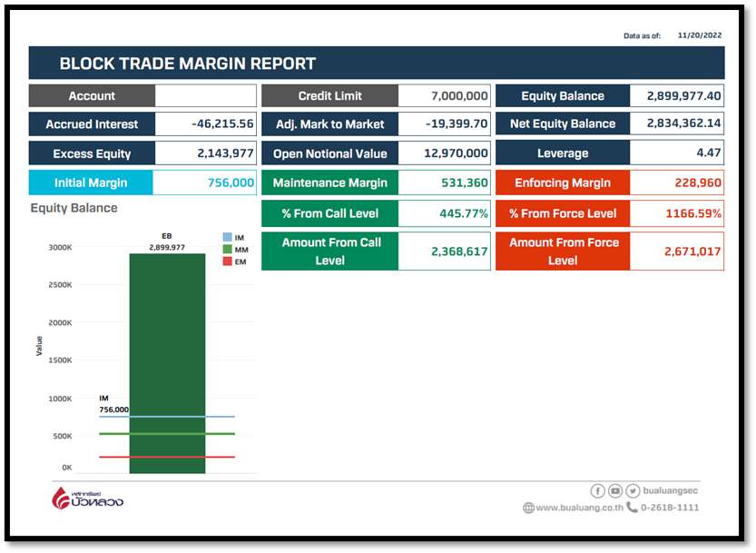Select the Initial Margin label cell
This screenshot has width=756, height=553.
pos(91,183)
